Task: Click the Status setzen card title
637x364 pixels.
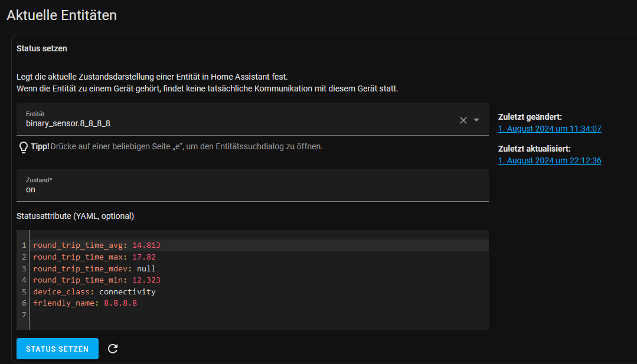Action: click(41, 48)
